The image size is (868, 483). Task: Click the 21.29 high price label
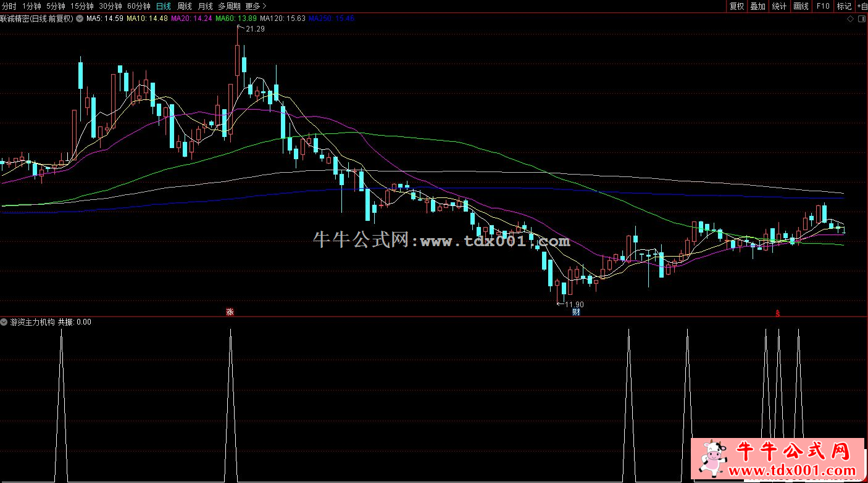click(255, 29)
